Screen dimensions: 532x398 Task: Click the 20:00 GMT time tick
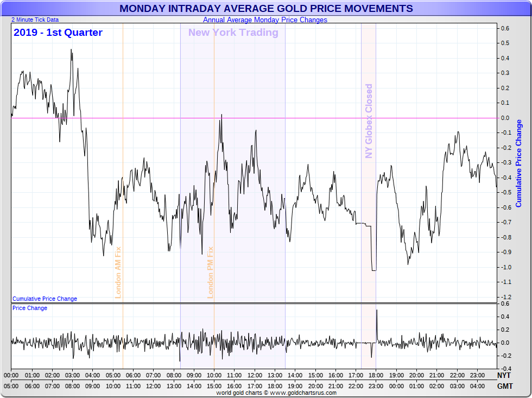(x=315, y=386)
